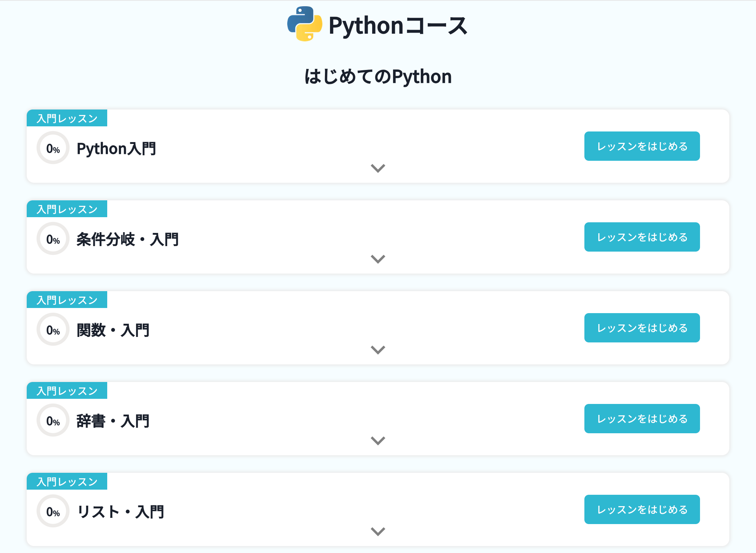Click the 0% progress circle of リスト・入門
Viewport: 756px width, 553px height.
click(53, 511)
